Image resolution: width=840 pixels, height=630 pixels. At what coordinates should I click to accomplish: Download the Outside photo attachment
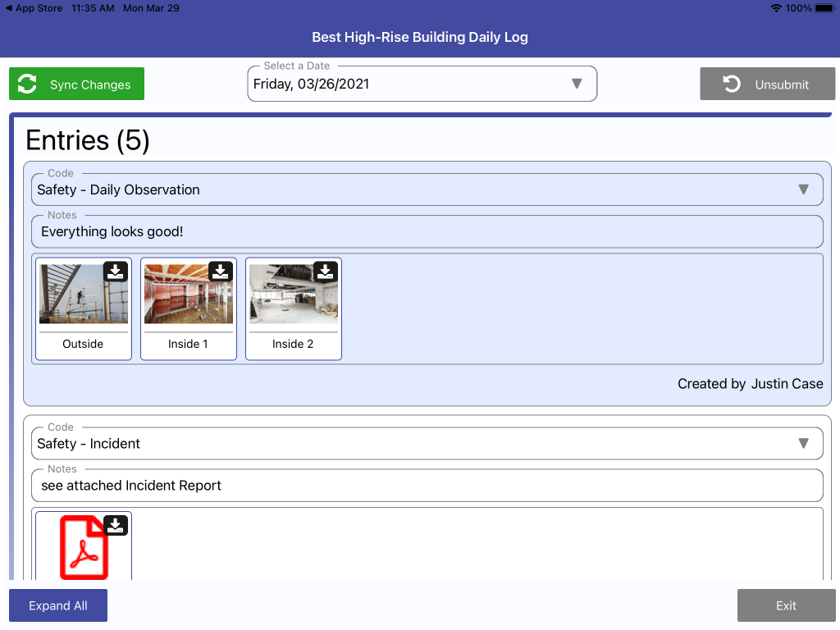click(116, 272)
